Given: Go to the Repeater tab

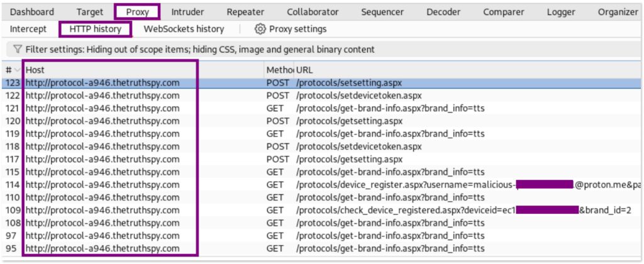Looking at the screenshot, I should 245,12.
